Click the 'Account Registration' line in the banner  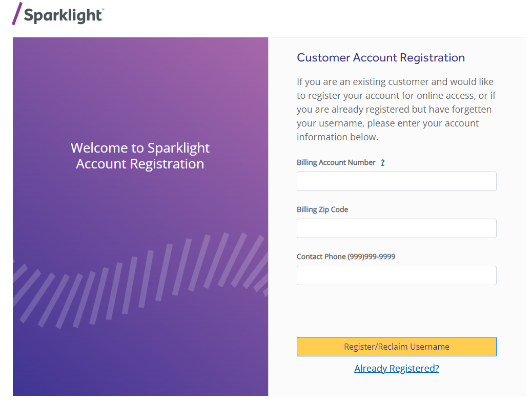coord(140,164)
